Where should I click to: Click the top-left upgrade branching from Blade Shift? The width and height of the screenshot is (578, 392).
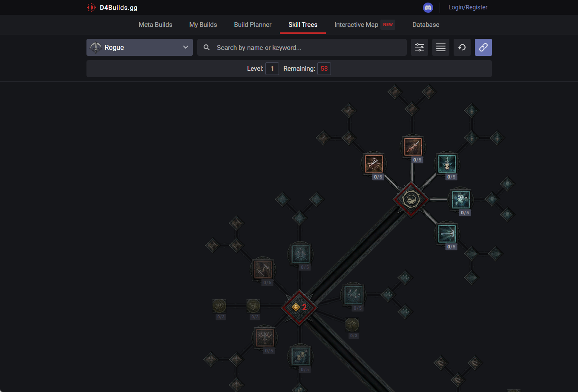coord(394,91)
